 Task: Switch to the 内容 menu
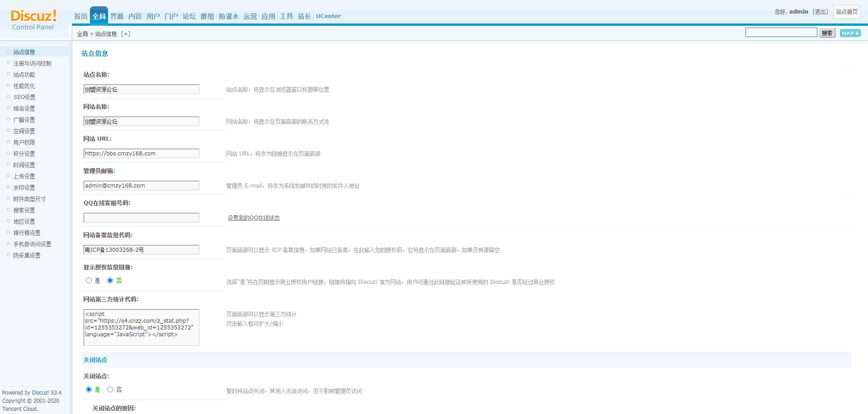(135, 16)
